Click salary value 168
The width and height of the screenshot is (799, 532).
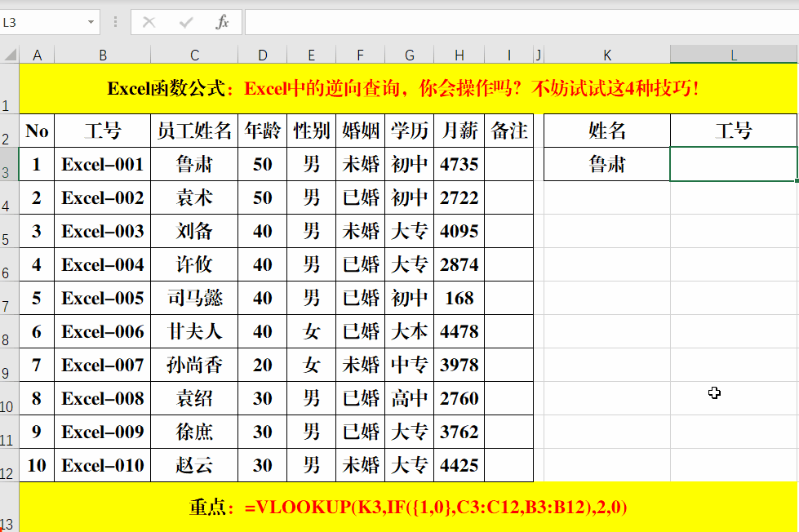pos(459,298)
